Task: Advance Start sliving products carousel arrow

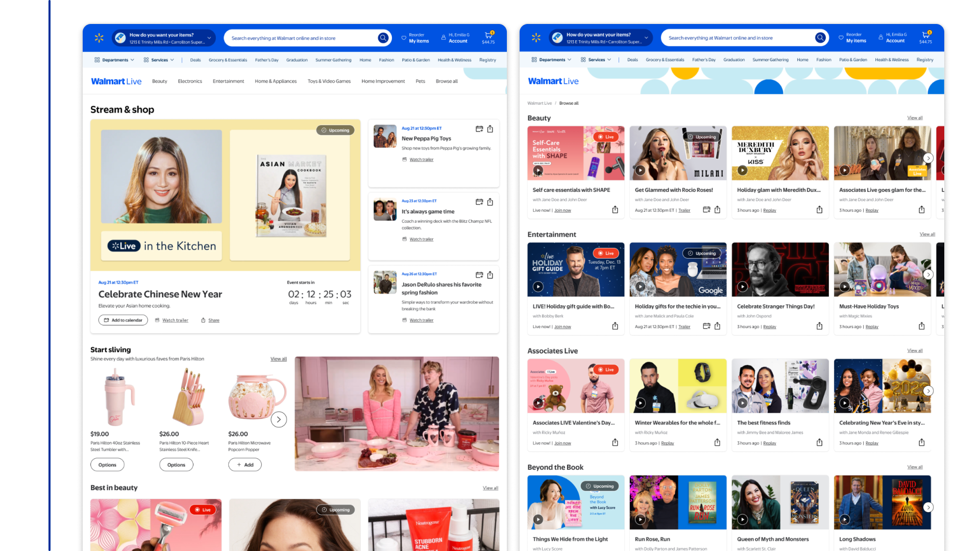Action: coord(279,419)
